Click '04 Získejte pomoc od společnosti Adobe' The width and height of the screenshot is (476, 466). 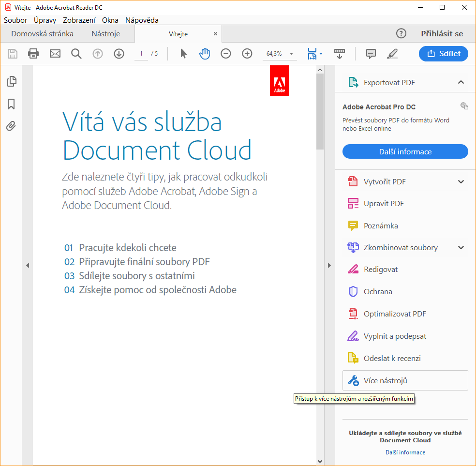150,290
